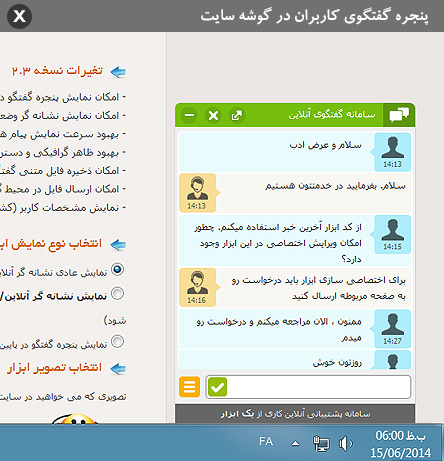Show hidden tray icons arrow

coord(295,443)
